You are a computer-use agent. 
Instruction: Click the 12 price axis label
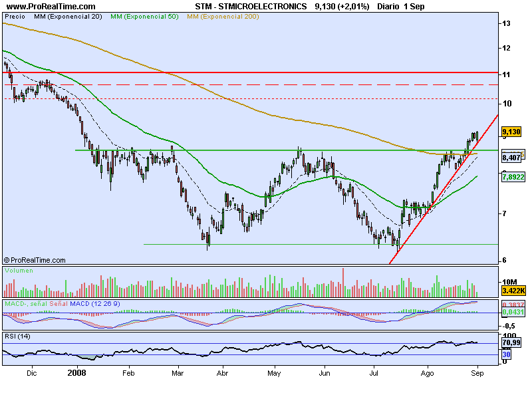507,48
